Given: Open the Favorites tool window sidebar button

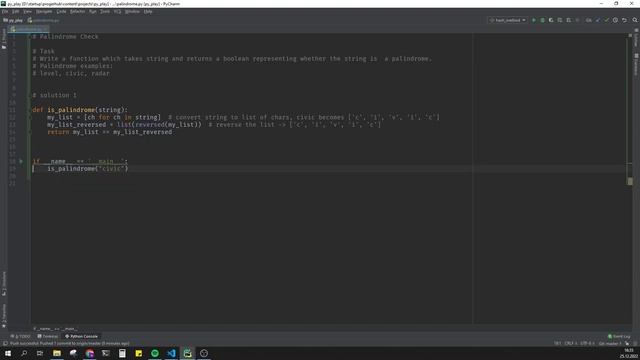Looking at the screenshot, I should pos(4,316).
